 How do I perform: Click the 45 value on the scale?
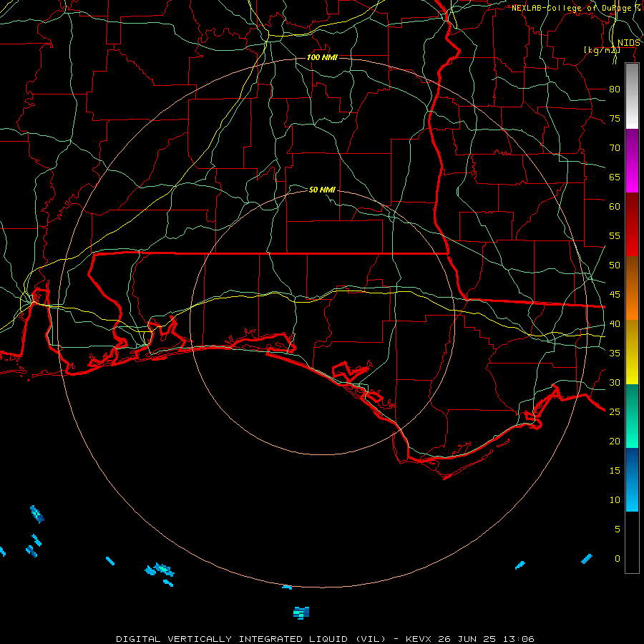[615, 295]
